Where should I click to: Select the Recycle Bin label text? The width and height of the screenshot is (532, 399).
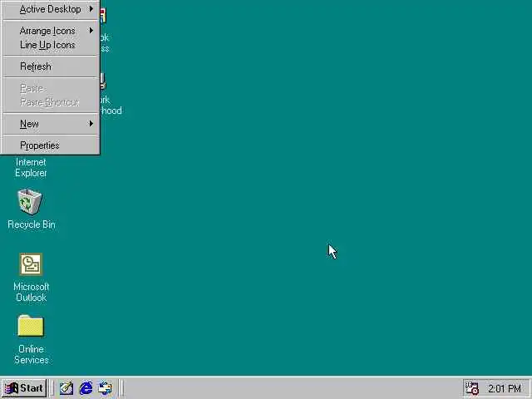32,224
